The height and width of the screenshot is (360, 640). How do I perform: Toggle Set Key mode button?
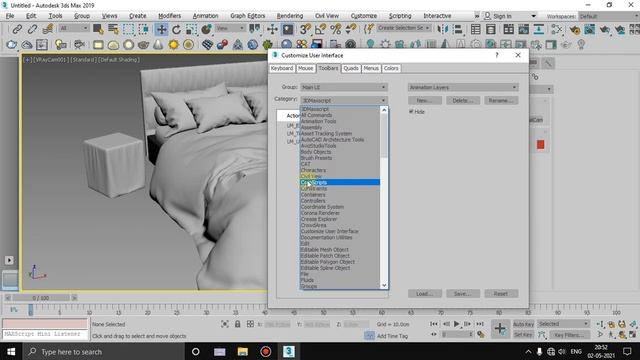pos(523,335)
